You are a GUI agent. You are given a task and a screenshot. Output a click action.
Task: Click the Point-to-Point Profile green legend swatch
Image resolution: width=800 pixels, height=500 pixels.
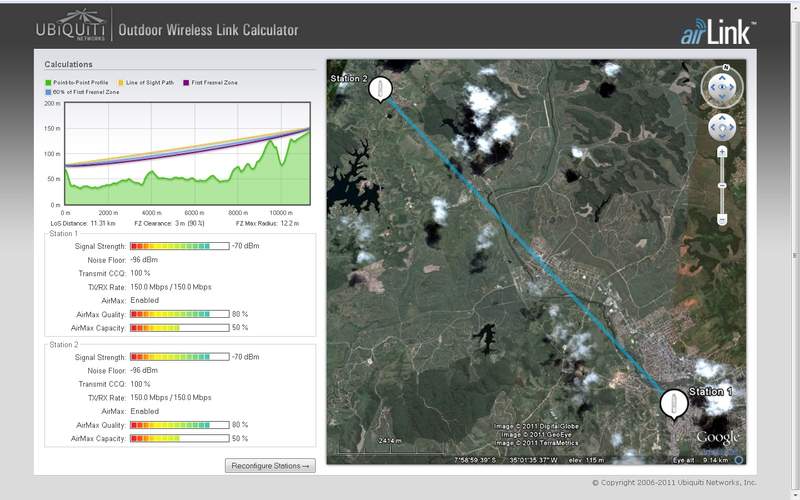48,83
